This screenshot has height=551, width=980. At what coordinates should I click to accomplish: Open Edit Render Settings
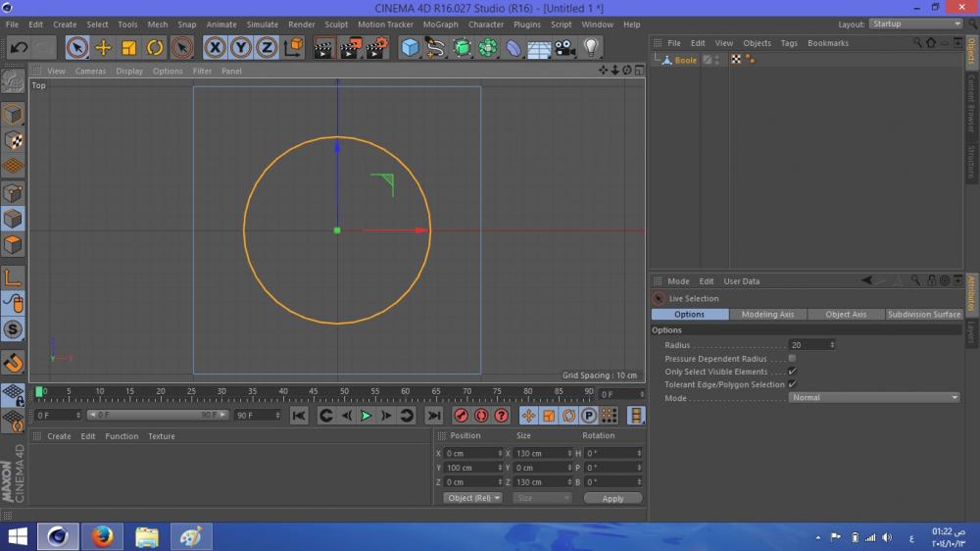coord(376,47)
